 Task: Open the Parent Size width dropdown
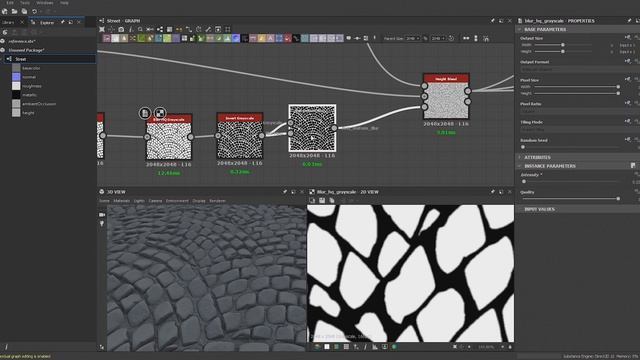(x=413, y=38)
